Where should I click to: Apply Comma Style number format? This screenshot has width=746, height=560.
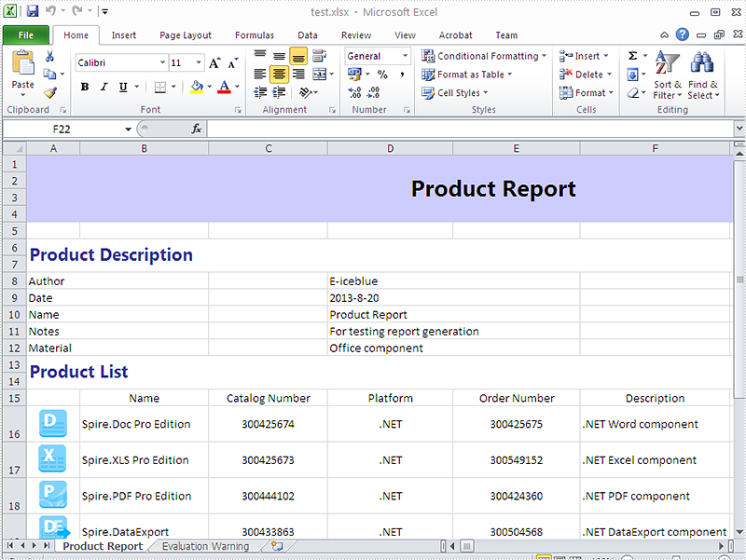403,75
